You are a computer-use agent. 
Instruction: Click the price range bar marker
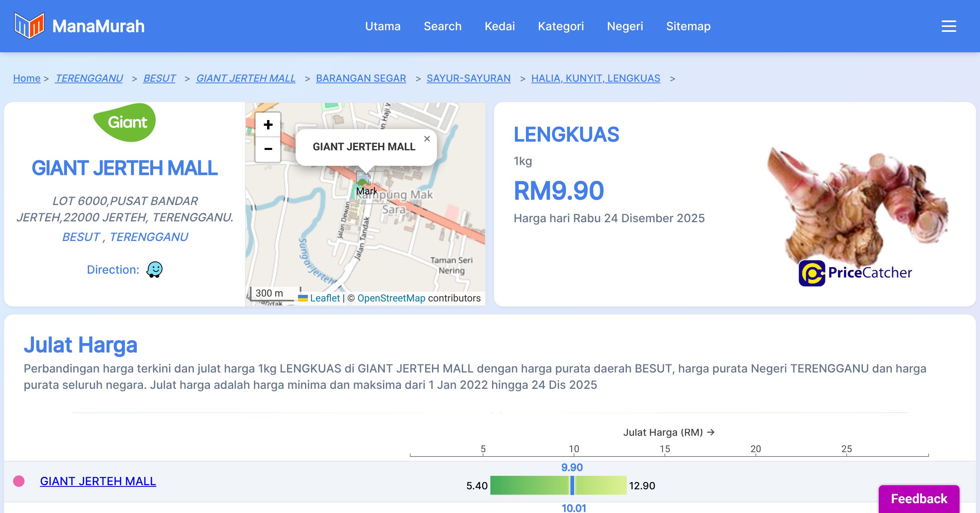pyautogui.click(x=572, y=485)
